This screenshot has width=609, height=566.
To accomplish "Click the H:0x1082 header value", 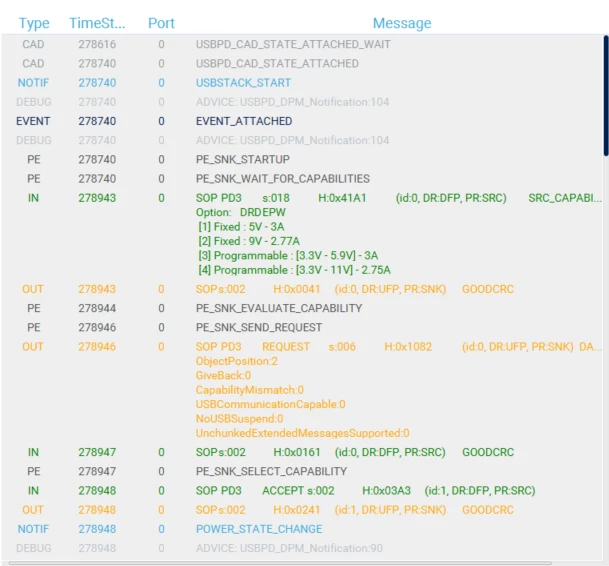I will coord(408,347).
